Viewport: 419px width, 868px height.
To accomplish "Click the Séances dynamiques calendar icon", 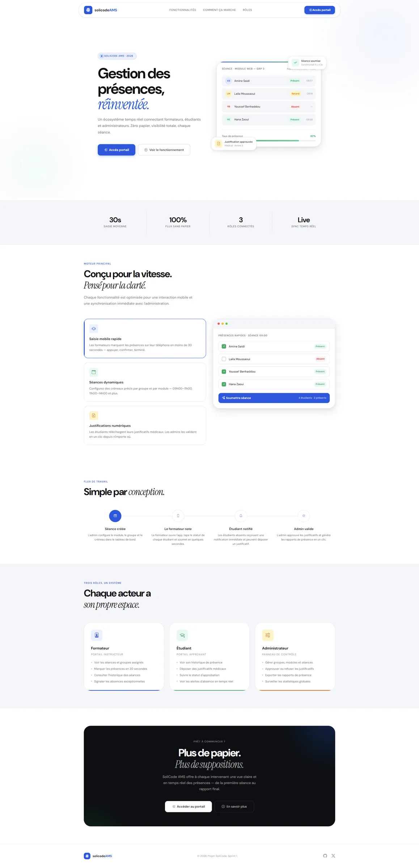I will click(x=94, y=372).
